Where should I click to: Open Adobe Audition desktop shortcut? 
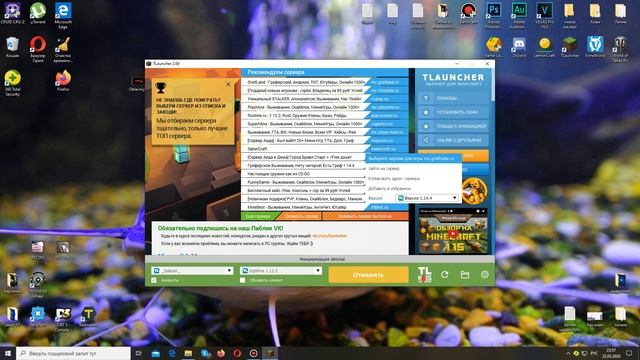tap(519, 15)
